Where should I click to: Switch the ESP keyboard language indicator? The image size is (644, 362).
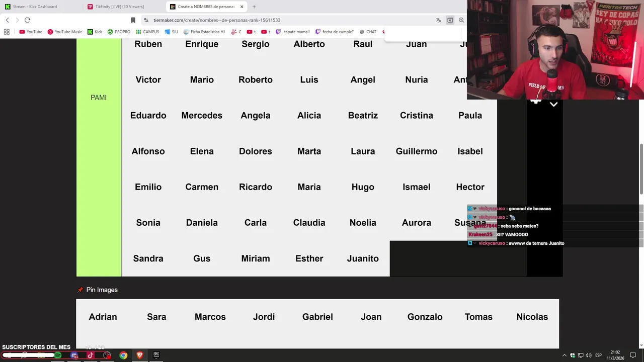point(598,355)
